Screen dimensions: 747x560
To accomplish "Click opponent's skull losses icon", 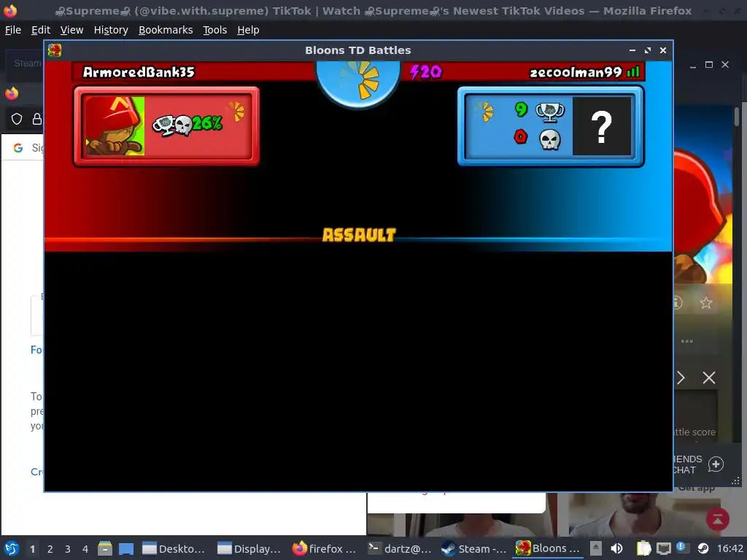I will point(550,139).
